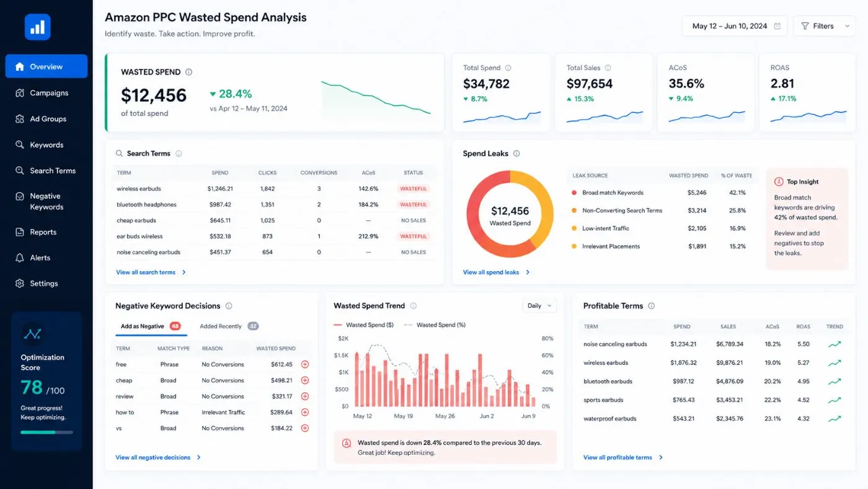Screen dimensions: 868x489
Task: Open View all profitable terms link
Action: (623, 457)
